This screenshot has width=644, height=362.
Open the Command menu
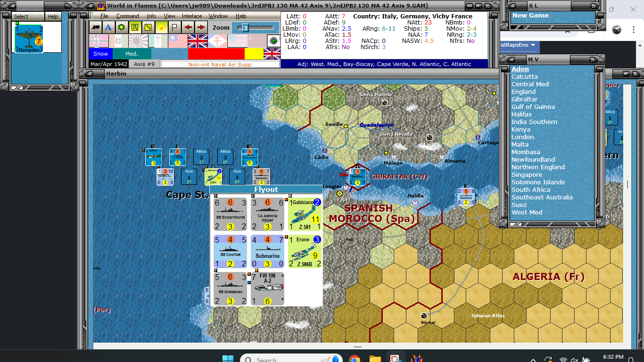coord(128,16)
